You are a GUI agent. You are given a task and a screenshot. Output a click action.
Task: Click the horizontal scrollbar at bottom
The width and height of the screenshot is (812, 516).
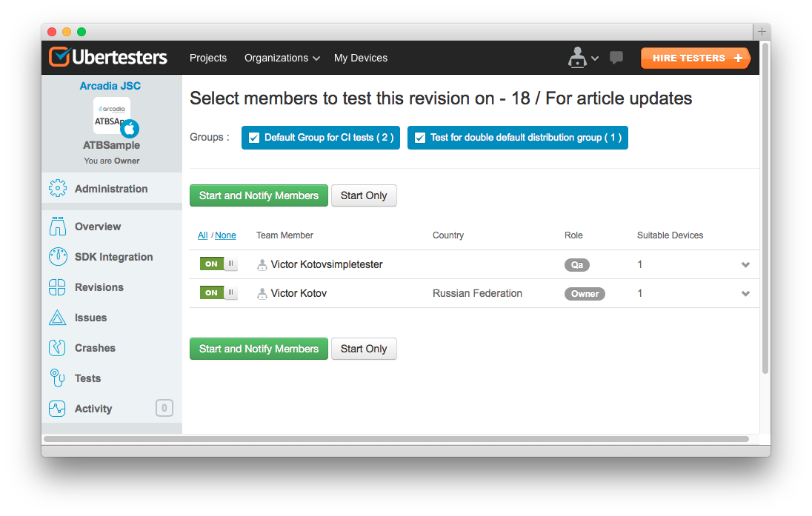point(396,439)
